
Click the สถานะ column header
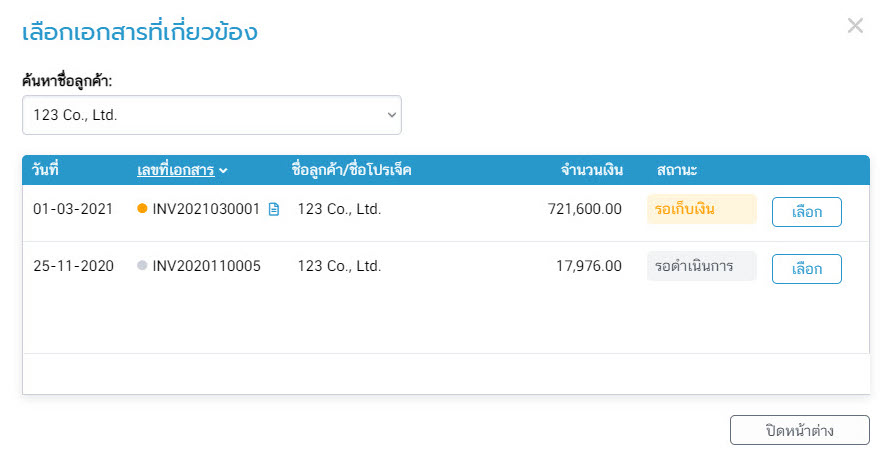[x=677, y=170]
